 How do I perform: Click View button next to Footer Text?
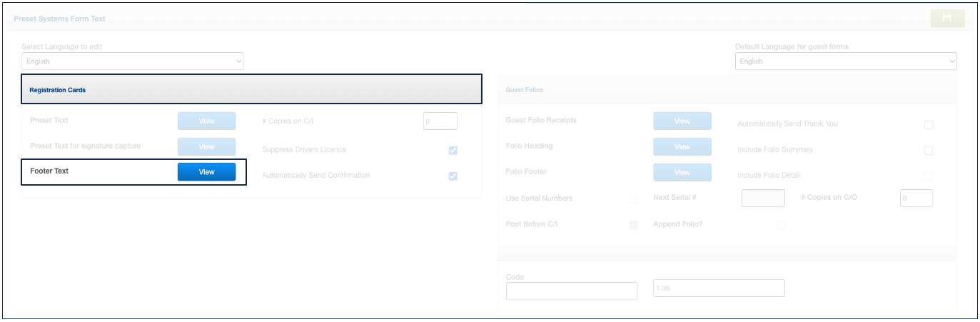coord(206,172)
